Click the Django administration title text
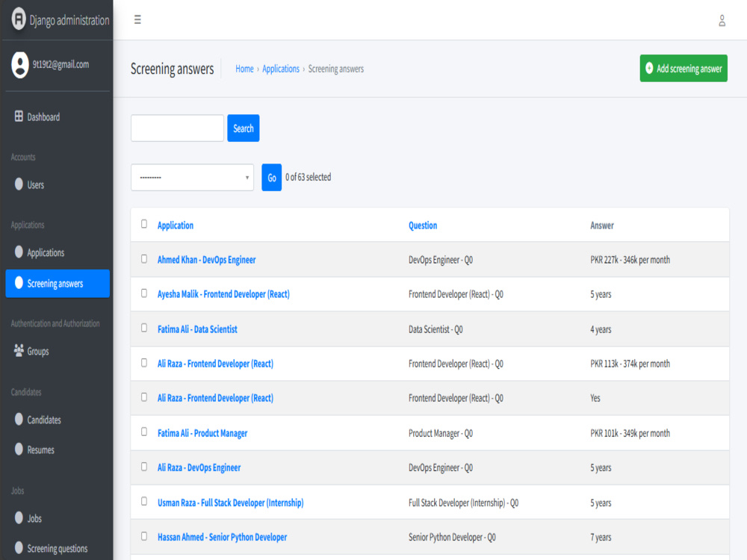The height and width of the screenshot is (560, 747). pyautogui.click(x=69, y=20)
